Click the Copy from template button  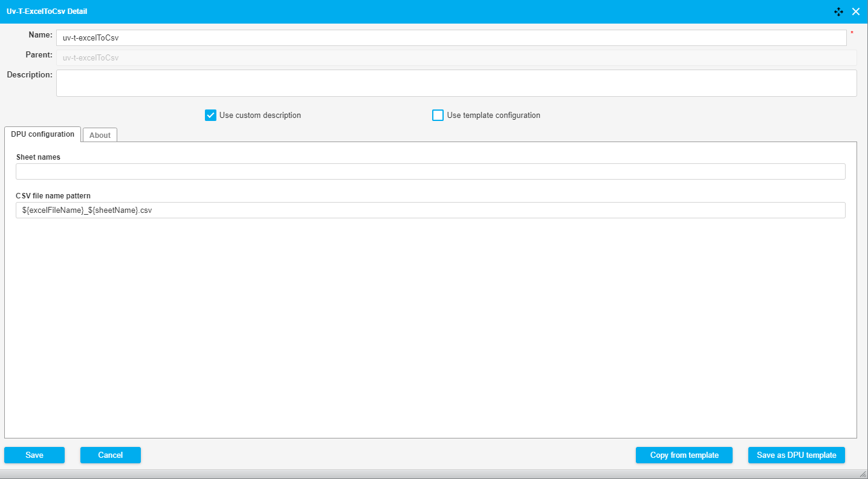pos(684,455)
